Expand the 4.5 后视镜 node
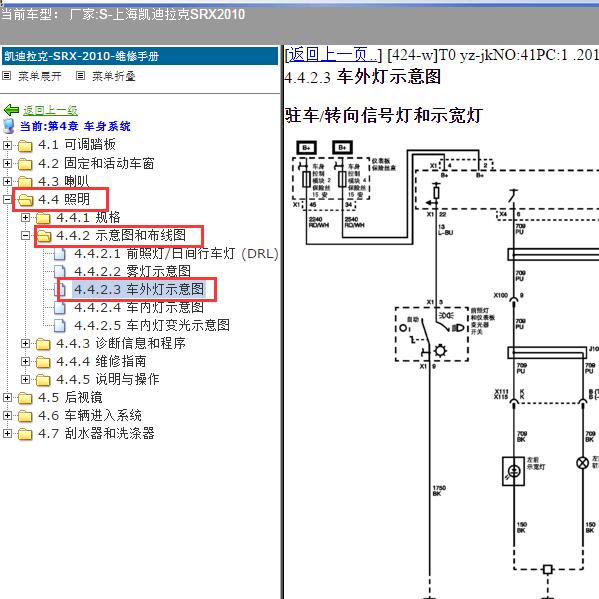 tap(7, 397)
